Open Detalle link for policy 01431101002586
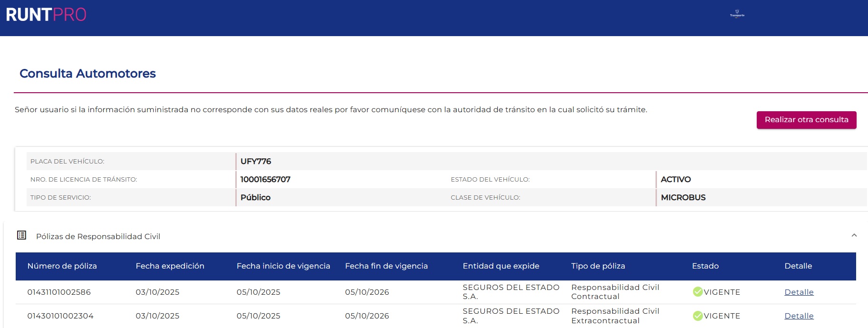This screenshot has width=868, height=328. pos(799,292)
